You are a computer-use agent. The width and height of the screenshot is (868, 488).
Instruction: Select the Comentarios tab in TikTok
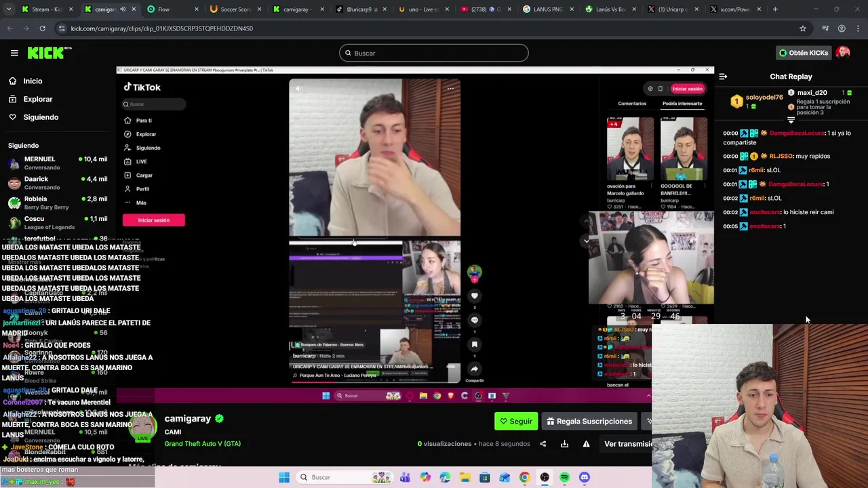point(632,104)
